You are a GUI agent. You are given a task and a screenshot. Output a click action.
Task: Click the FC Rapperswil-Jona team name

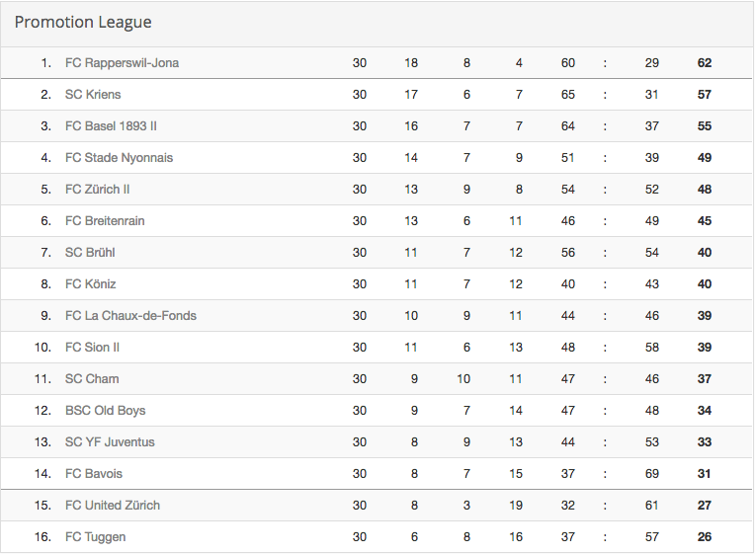(122, 63)
